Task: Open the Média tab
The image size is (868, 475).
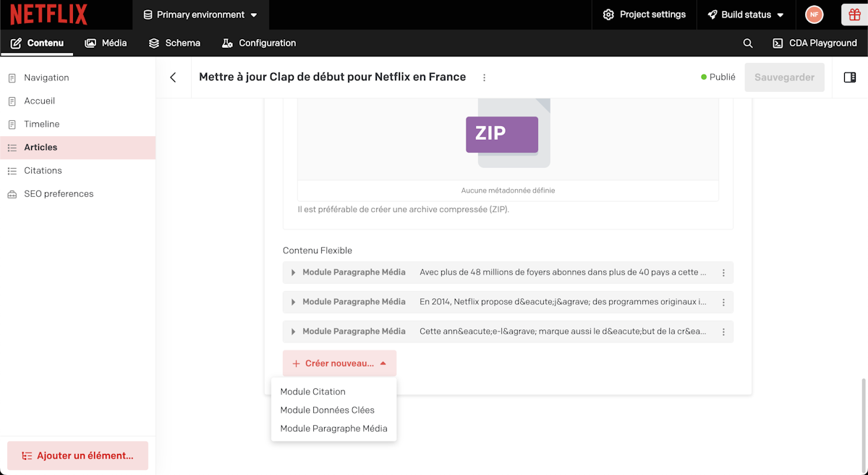Action: pos(106,43)
